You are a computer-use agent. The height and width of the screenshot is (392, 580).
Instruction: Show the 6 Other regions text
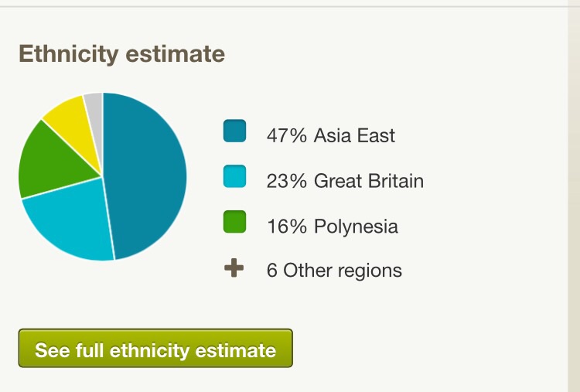click(x=334, y=271)
